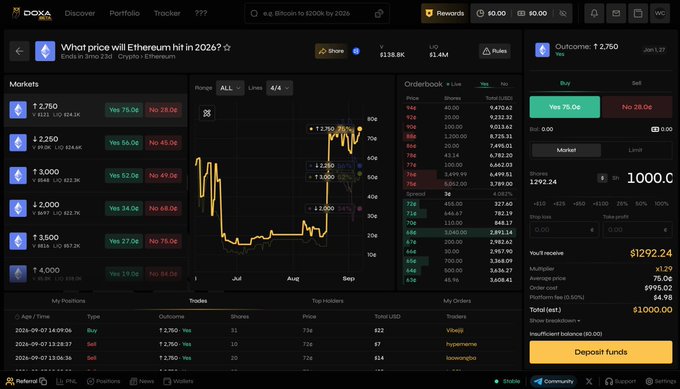680x389 pixels.
Task: Click the back arrow button
Action: pyautogui.click(x=19, y=51)
